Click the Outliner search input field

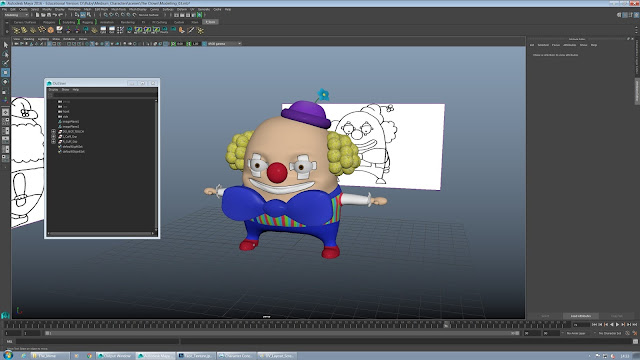point(104,95)
